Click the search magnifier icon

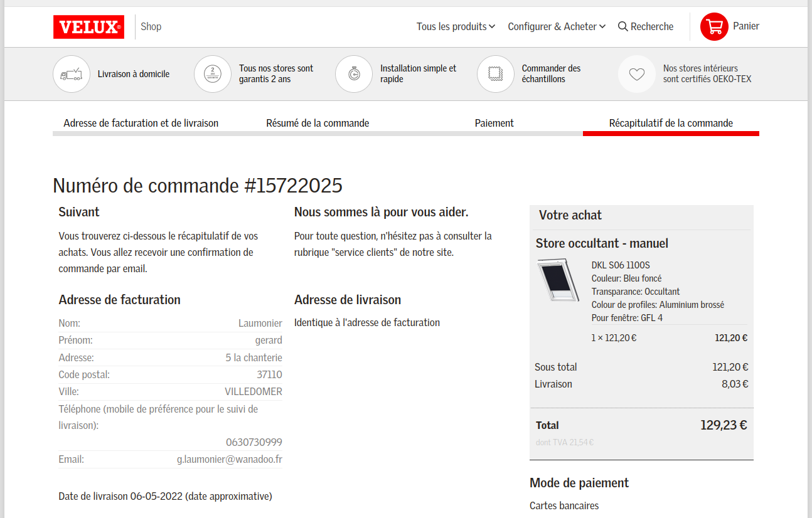click(622, 26)
